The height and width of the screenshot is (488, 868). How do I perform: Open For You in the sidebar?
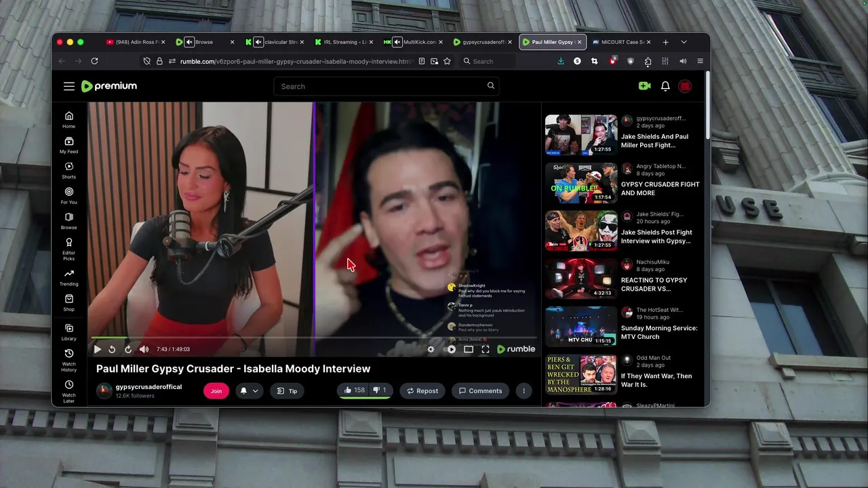(x=69, y=196)
